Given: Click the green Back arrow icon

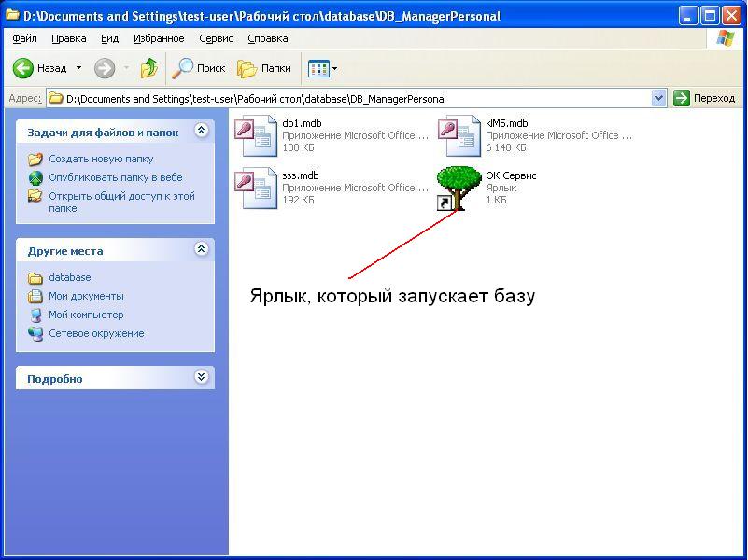Looking at the screenshot, I should point(22,68).
